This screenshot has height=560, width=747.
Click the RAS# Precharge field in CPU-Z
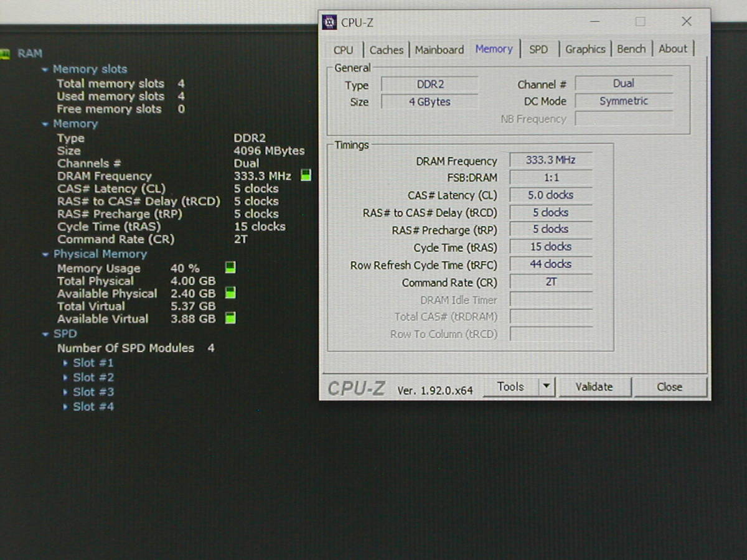[550, 229]
